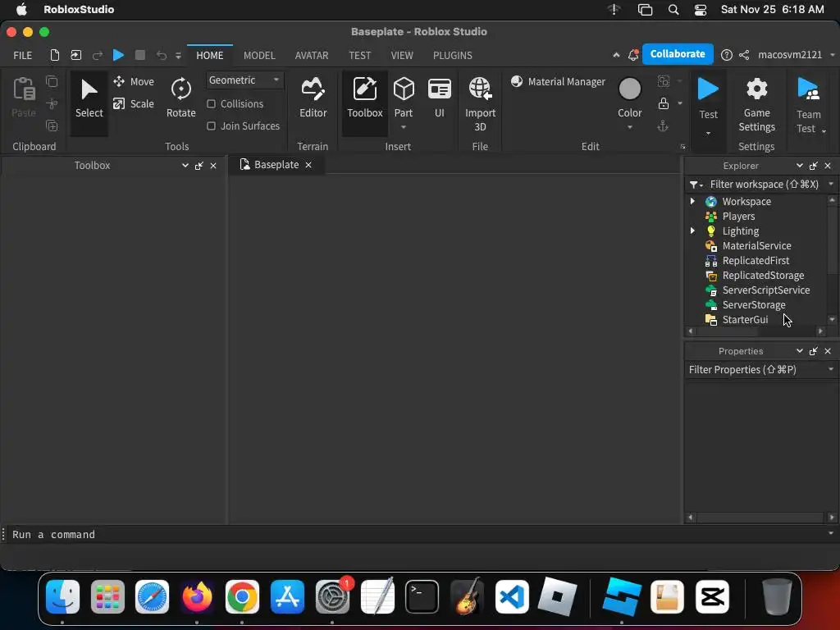Expand the Test dropdown arrow
840x630 pixels.
pyautogui.click(x=708, y=133)
